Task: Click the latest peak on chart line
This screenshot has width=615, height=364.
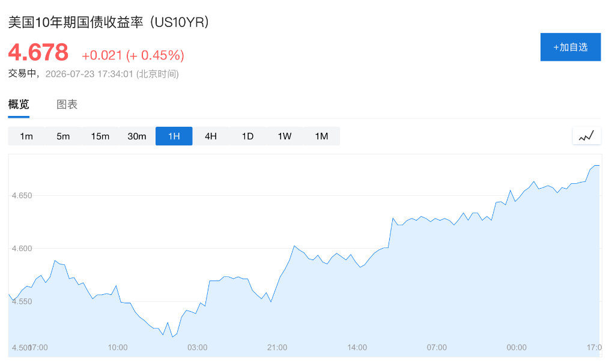Action: tap(596, 166)
